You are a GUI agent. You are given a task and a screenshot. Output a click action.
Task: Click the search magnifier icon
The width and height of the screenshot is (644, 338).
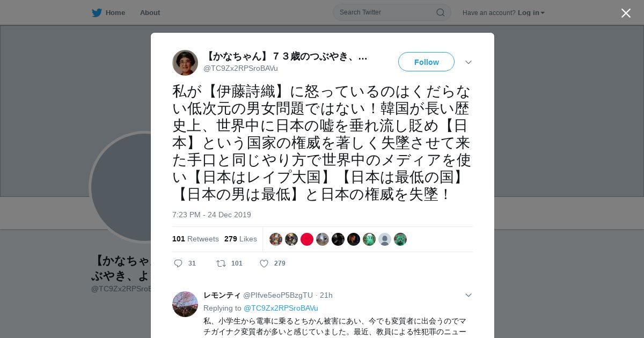[440, 12]
